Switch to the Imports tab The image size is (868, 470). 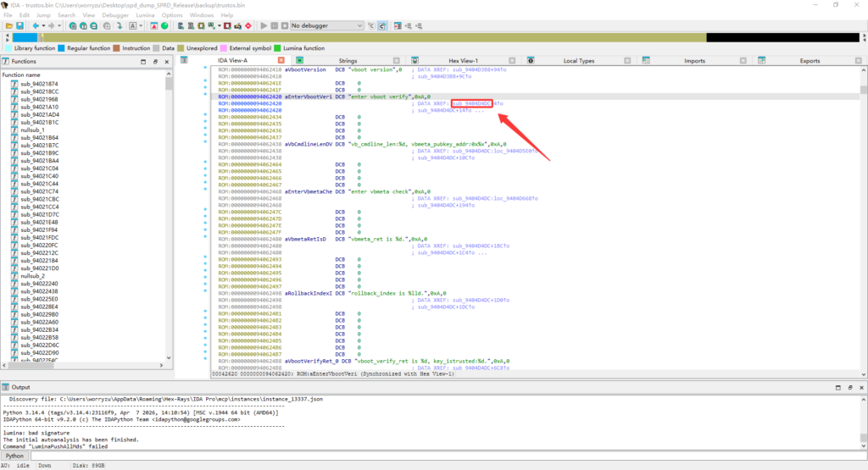[694, 61]
